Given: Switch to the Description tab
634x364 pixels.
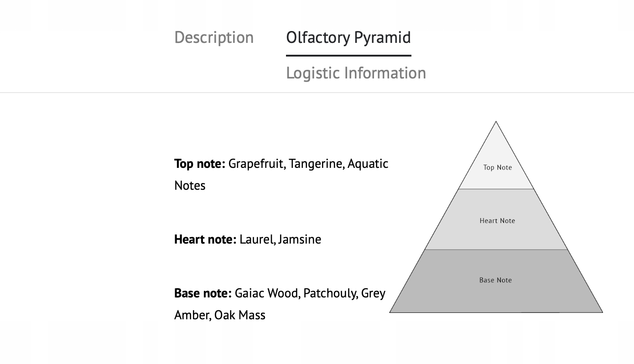Looking at the screenshot, I should point(214,37).
